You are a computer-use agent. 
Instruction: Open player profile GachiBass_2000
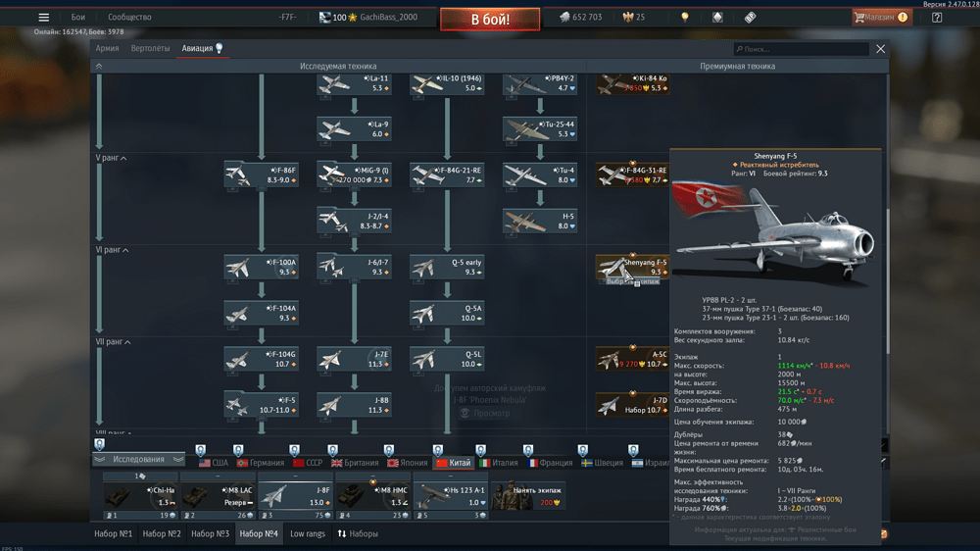[388, 18]
